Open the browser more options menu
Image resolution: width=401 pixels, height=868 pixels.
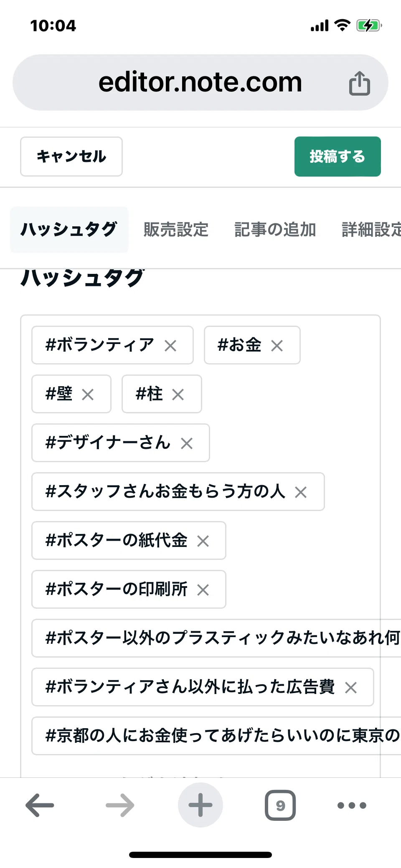tap(352, 805)
